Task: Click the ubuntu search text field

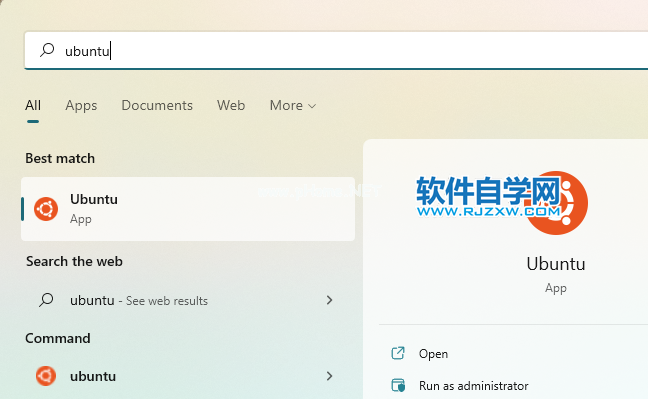Action: [x=336, y=50]
